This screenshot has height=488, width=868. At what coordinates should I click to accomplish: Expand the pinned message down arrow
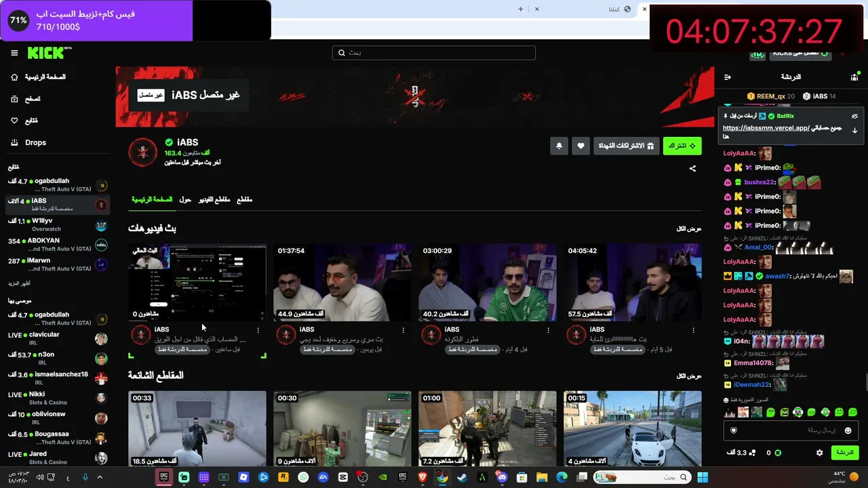click(x=854, y=130)
